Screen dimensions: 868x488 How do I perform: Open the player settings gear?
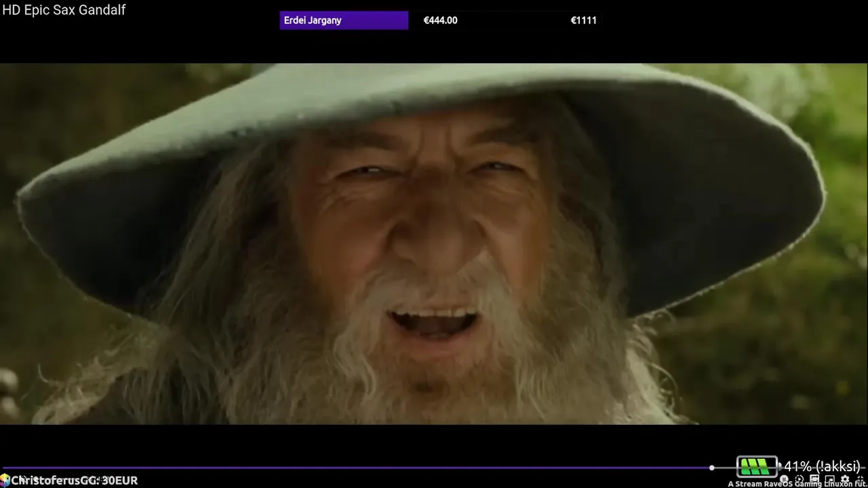coord(845,479)
